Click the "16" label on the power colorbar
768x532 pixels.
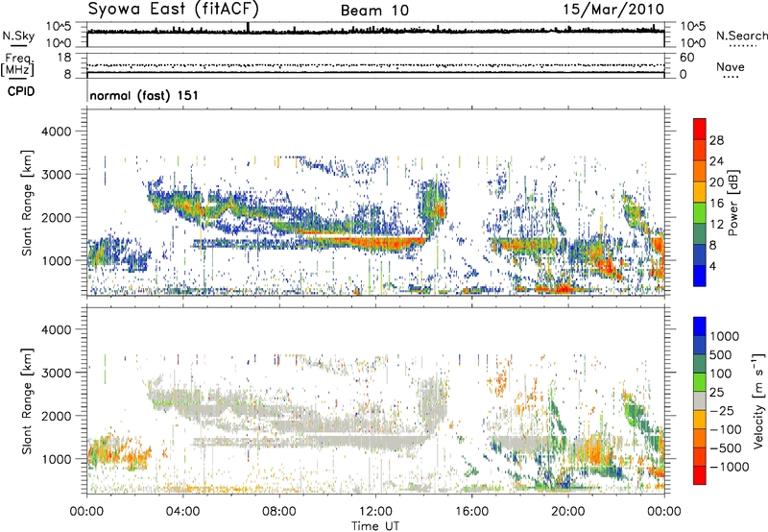[716, 204]
